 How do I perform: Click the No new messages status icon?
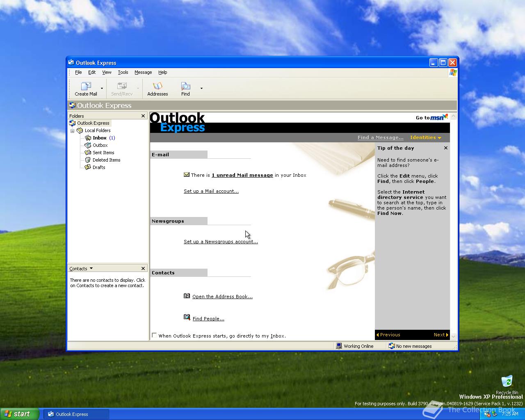pyautogui.click(x=392, y=346)
